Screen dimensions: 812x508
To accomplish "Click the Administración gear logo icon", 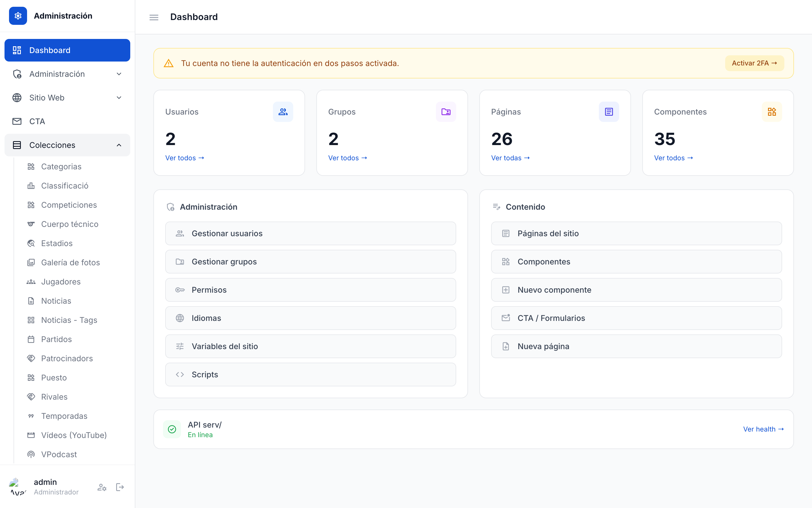I will point(18,16).
